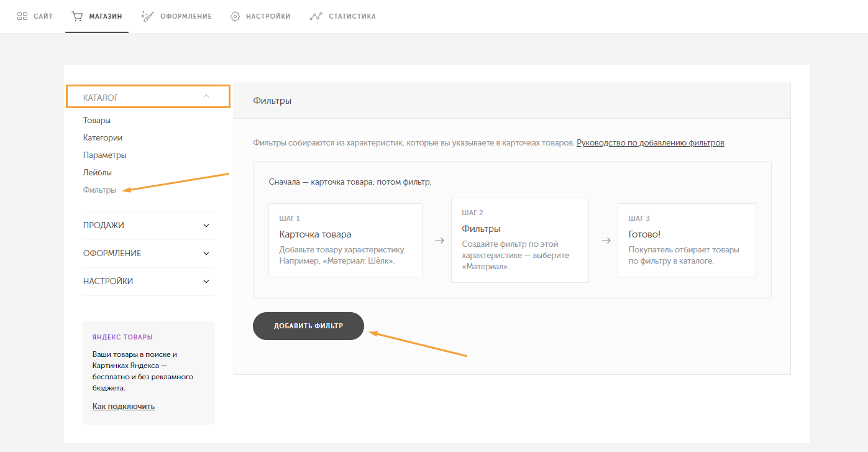
Task: Expand the sidebar Оформление chevron
Action: (206, 253)
